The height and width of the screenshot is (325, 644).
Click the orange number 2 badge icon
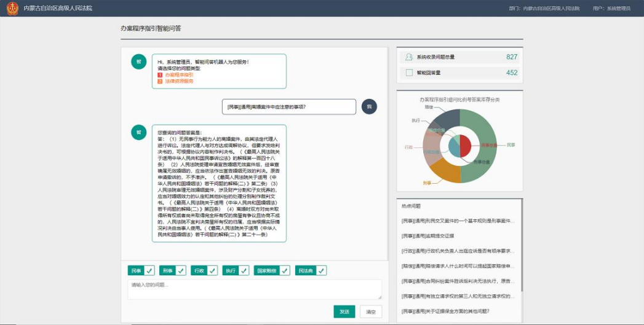click(x=160, y=81)
